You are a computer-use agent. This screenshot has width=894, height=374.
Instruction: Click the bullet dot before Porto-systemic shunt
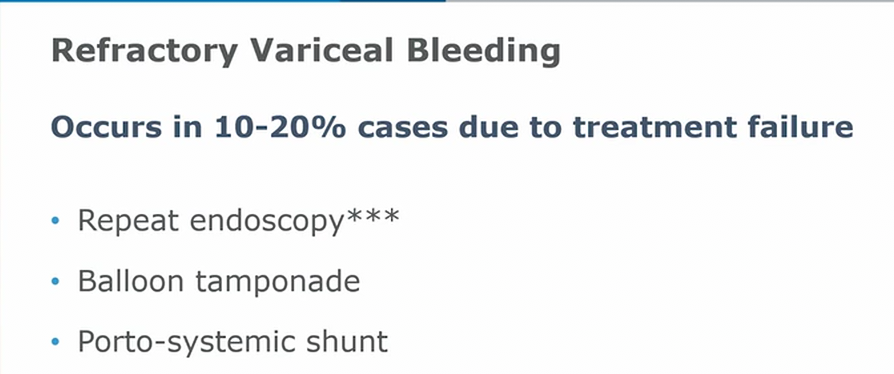[x=55, y=342]
